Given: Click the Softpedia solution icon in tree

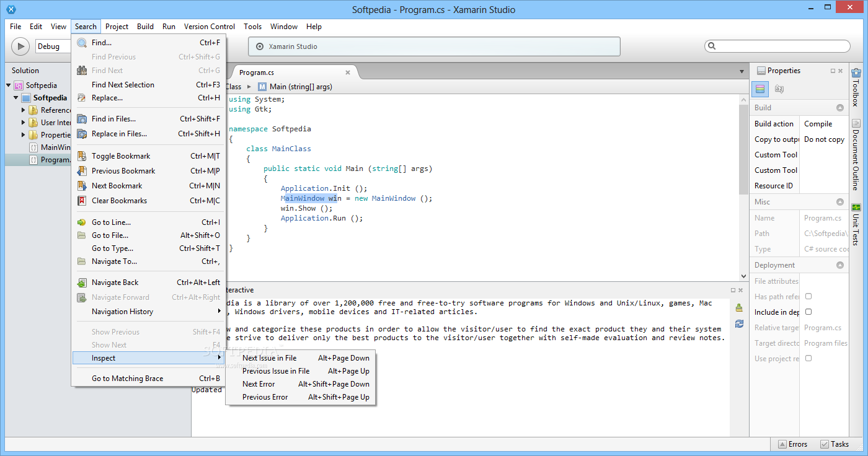Looking at the screenshot, I should [19, 85].
